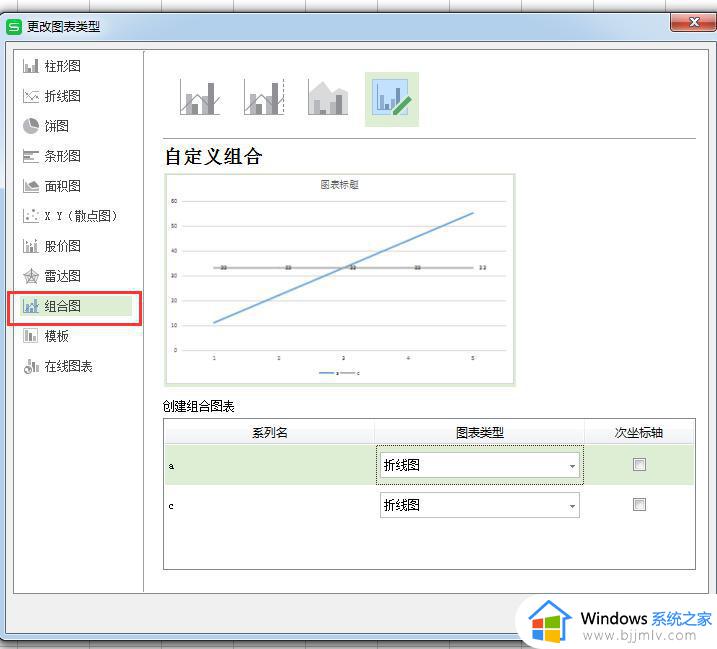
Task: Click the 股价图 stock chart icon
Action: (x=31, y=246)
